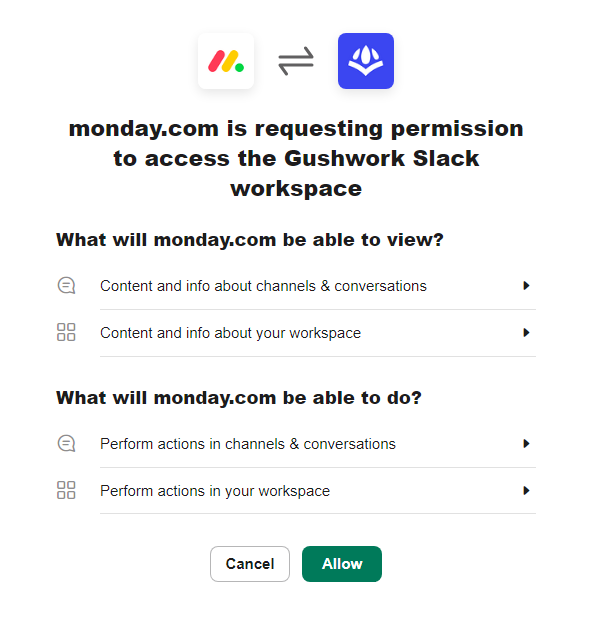Click chat bubble icon beside Content about channels
The width and height of the screenshot is (602, 631).
66,286
